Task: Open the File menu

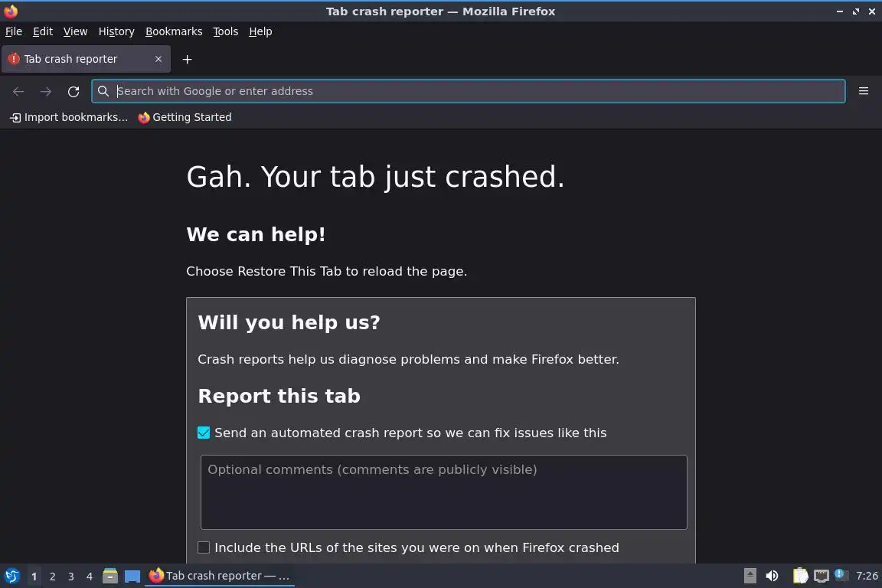Action: 14,31
